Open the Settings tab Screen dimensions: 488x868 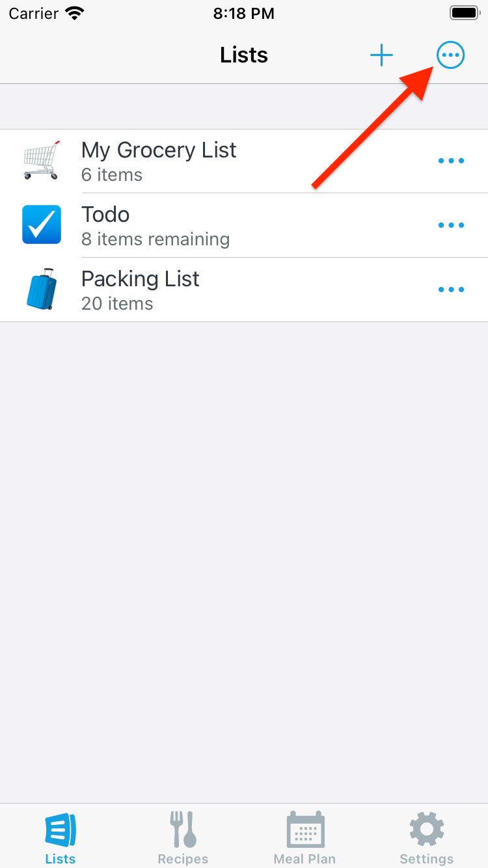pyautogui.click(x=427, y=837)
